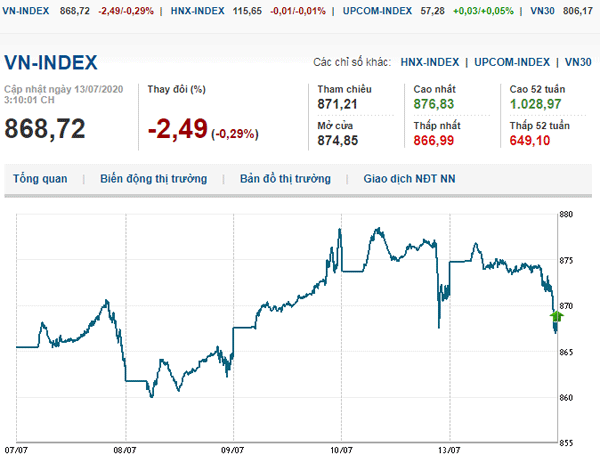Click the 08/07 date label on chart axis
The height and width of the screenshot is (463, 600).
point(125,451)
